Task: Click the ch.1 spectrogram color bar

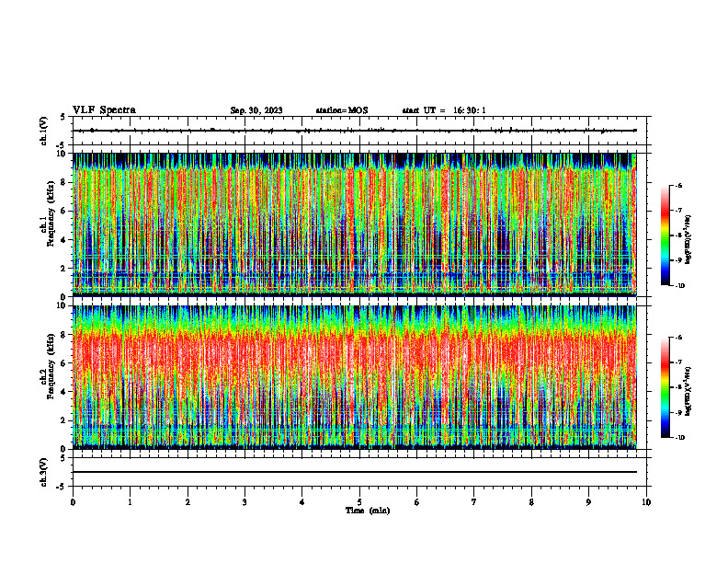Action: pos(665,236)
